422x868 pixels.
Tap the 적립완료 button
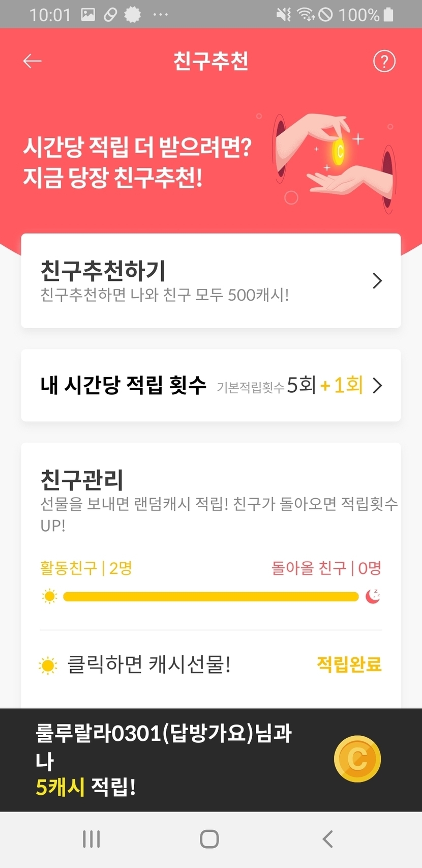tap(349, 664)
